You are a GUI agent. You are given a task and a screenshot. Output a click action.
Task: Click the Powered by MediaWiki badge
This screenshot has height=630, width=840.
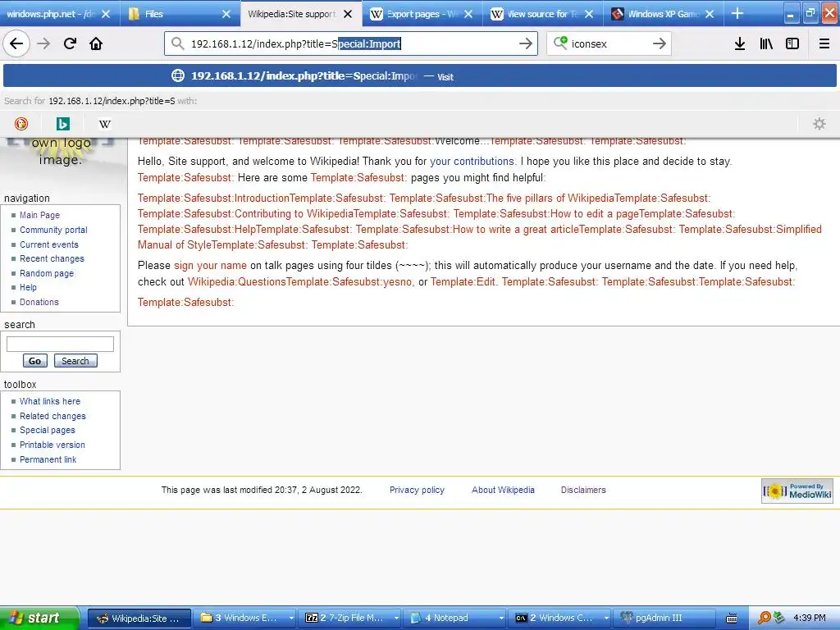(797, 491)
